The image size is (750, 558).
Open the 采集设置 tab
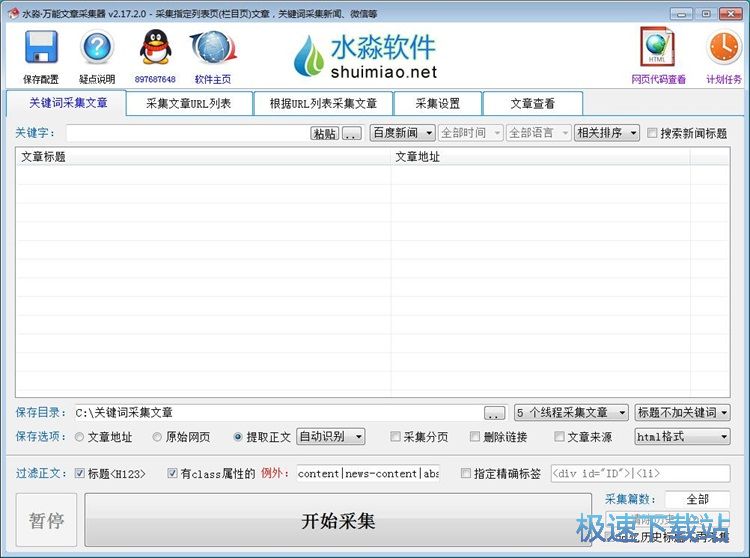click(x=438, y=103)
